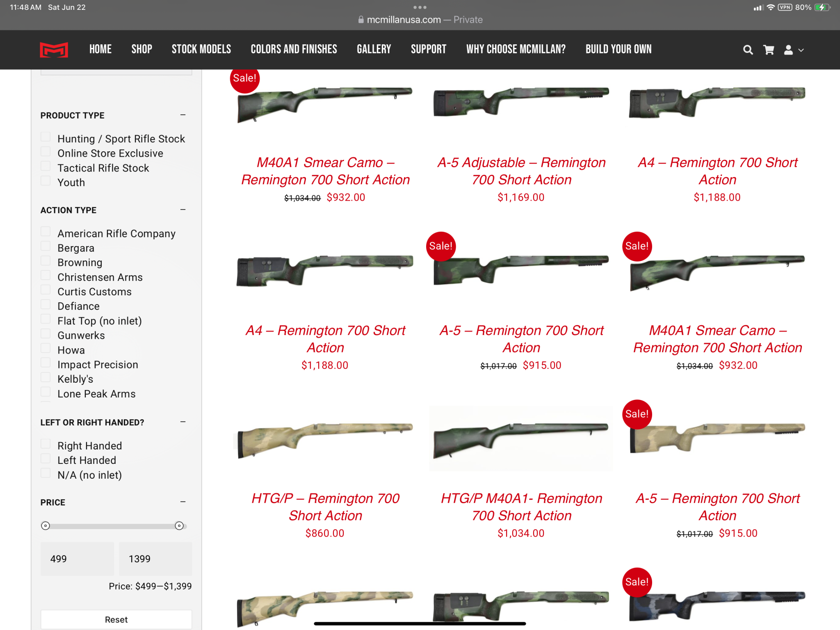Viewport: 840px width, 630px height.
Task: Open BUILD YOUR OWN page
Action: coord(618,50)
